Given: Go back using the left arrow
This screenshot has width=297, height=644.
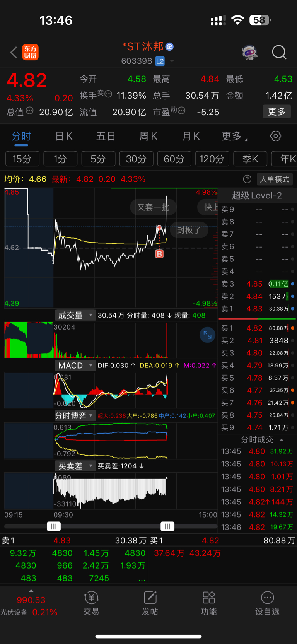Looking at the screenshot, I should (14, 52).
